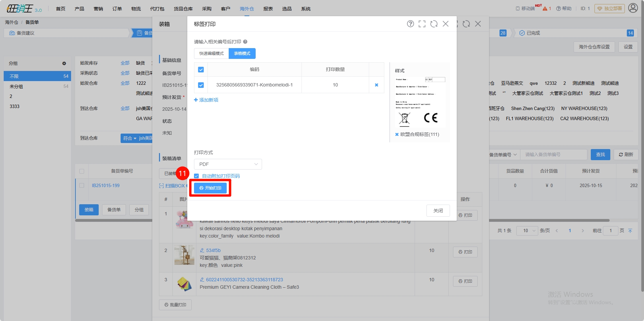Delete the row with the blue X icon
This screenshot has height=321, width=644.
pos(377,85)
